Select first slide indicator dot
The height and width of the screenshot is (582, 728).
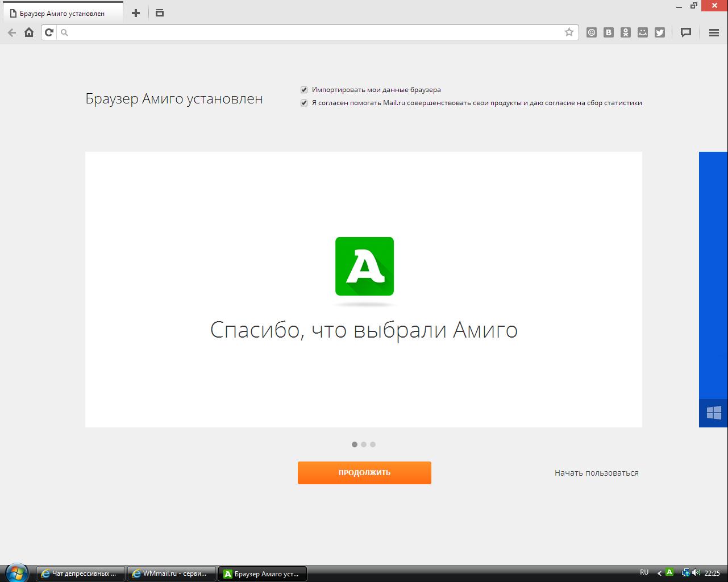[355, 444]
